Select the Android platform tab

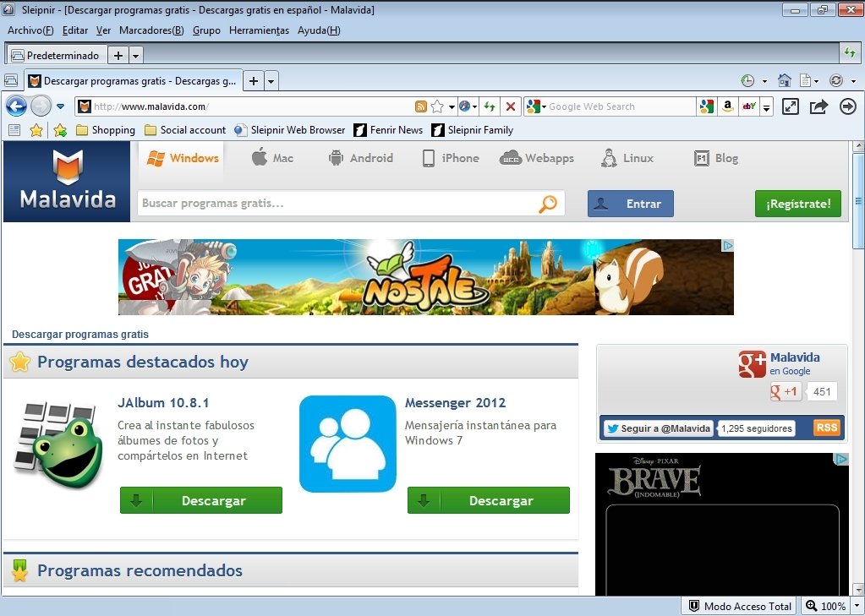point(361,158)
